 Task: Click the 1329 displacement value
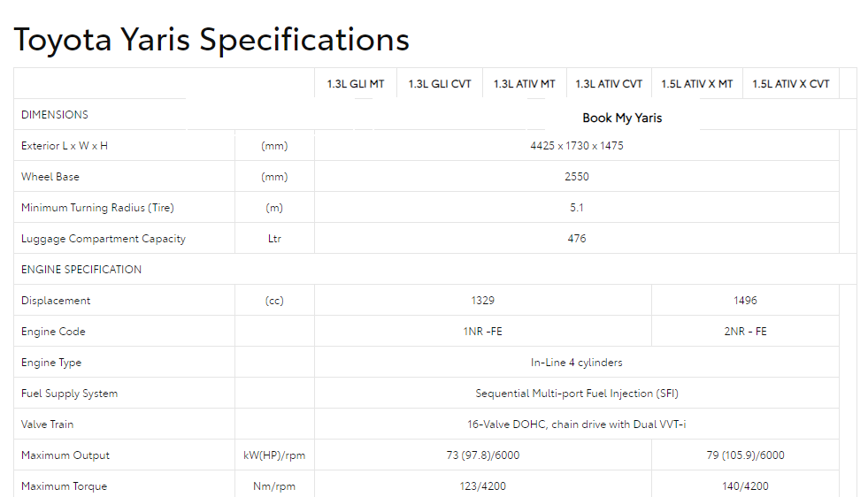[483, 301]
